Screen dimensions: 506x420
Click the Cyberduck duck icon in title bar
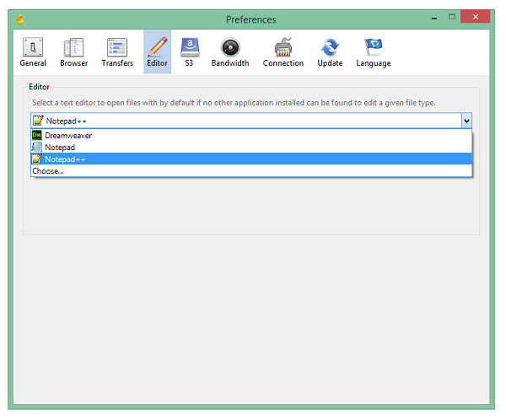pyautogui.click(x=20, y=19)
